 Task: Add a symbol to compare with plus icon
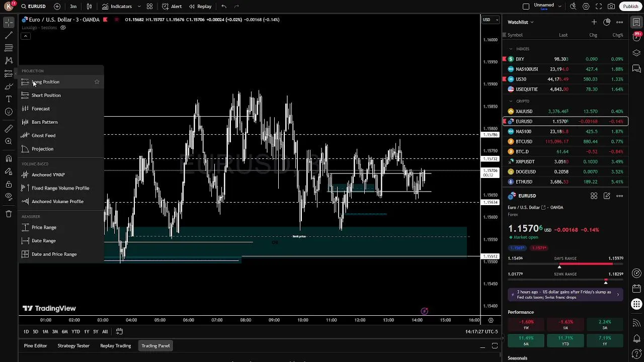(x=57, y=7)
